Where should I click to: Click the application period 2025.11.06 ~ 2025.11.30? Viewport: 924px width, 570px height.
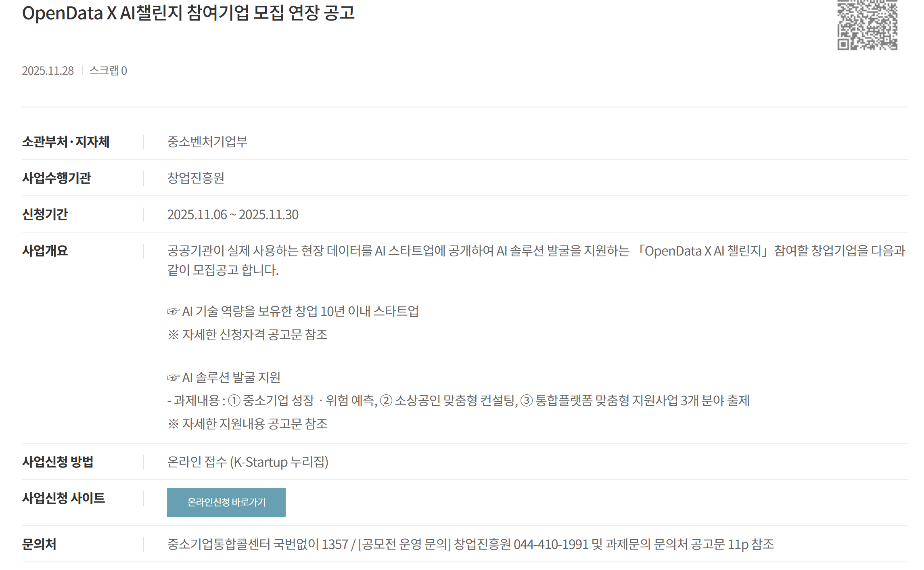coord(233,214)
